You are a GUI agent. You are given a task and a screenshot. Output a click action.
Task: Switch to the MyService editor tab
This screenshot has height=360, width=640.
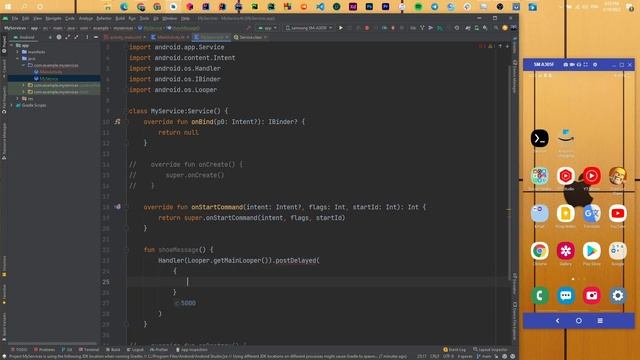211,37
